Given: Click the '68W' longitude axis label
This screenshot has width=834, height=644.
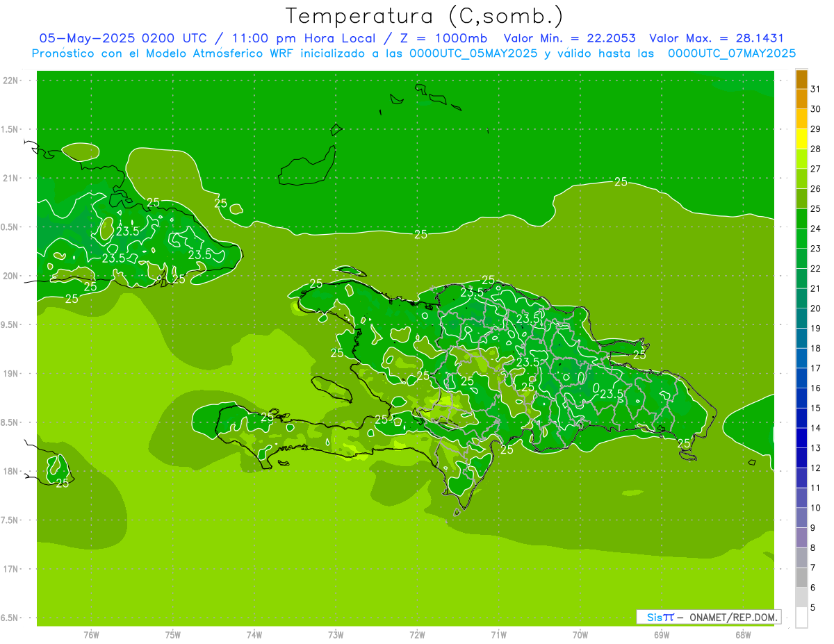Looking at the screenshot, I should tap(743, 635).
